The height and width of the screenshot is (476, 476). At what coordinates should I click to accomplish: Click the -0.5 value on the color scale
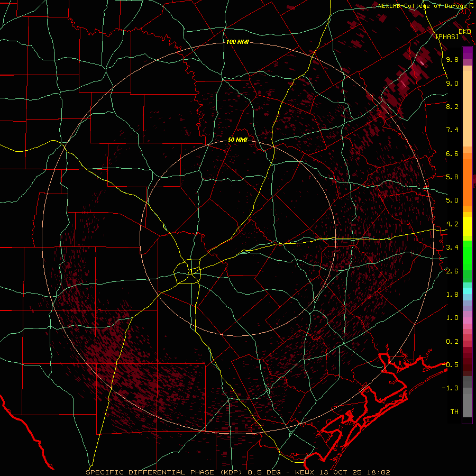450,364
